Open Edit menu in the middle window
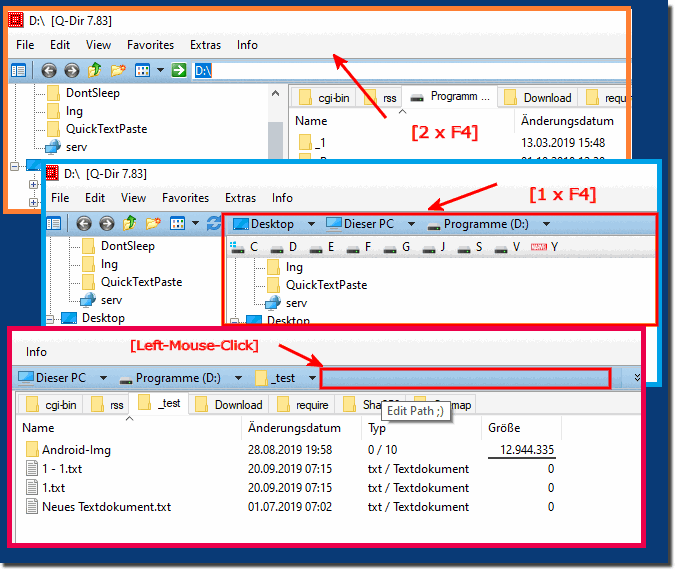 (95, 198)
